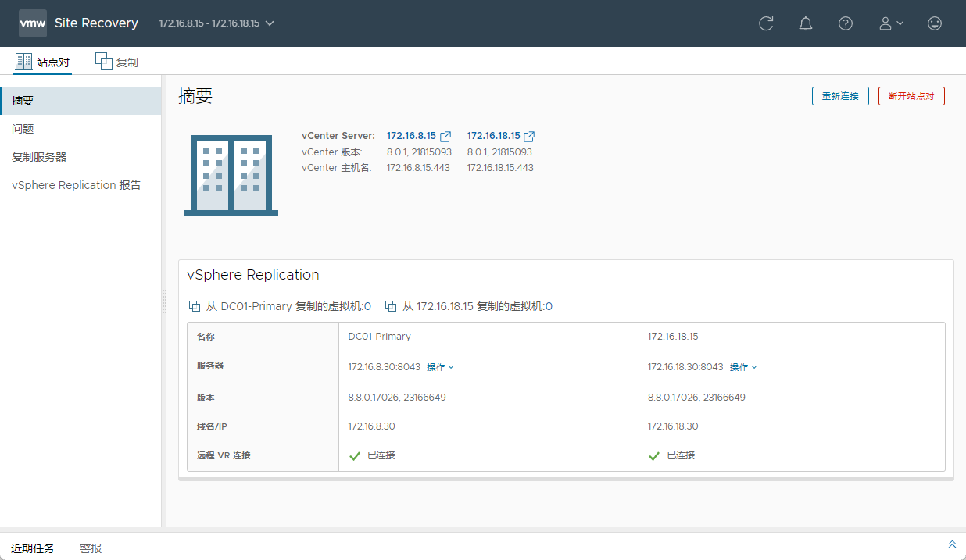Click the vSphere Replication panel heading

coord(253,275)
